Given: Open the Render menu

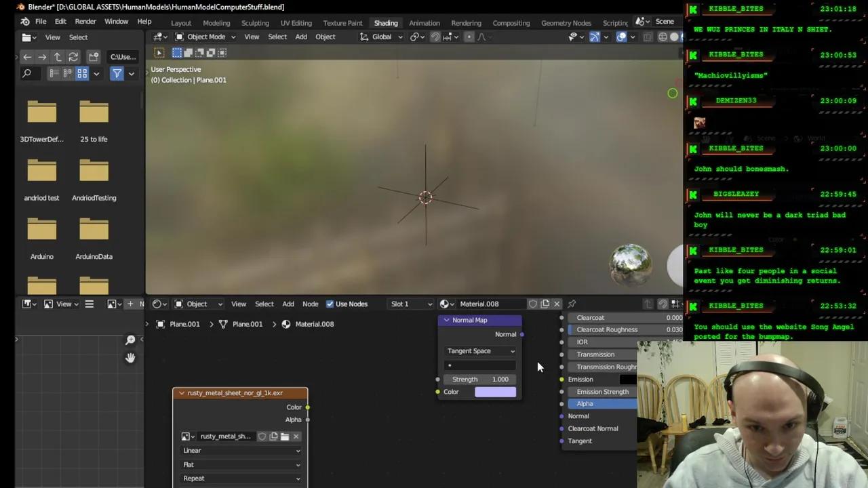Looking at the screenshot, I should click(x=85, y=22).
